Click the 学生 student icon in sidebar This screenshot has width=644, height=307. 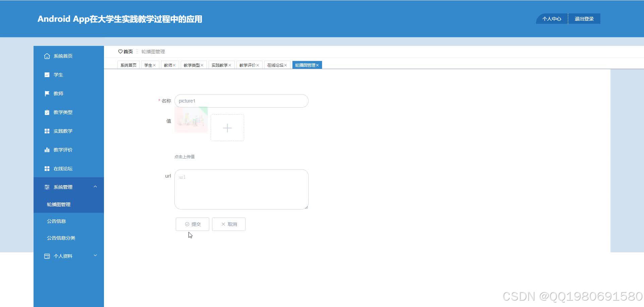click(x=47, y=75)
